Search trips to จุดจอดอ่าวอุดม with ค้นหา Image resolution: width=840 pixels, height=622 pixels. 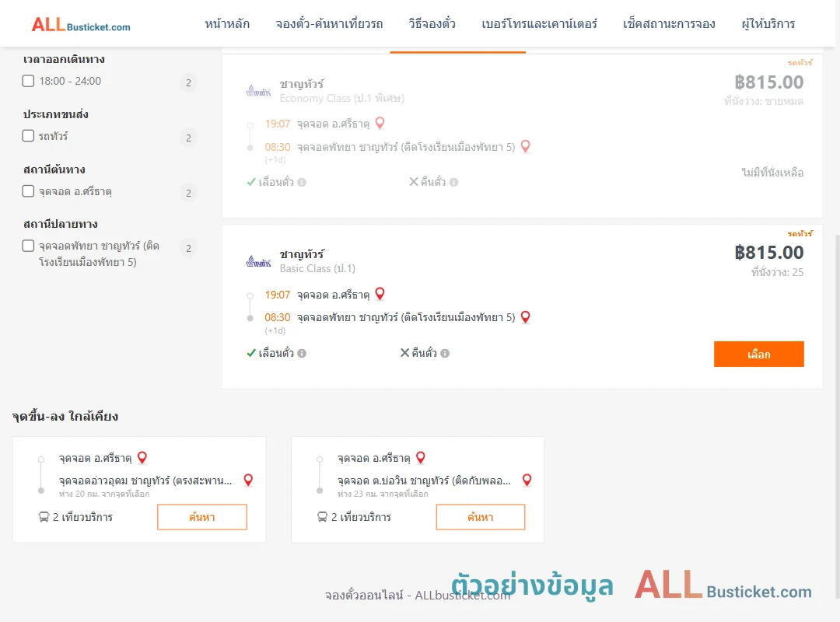(202, 517)
